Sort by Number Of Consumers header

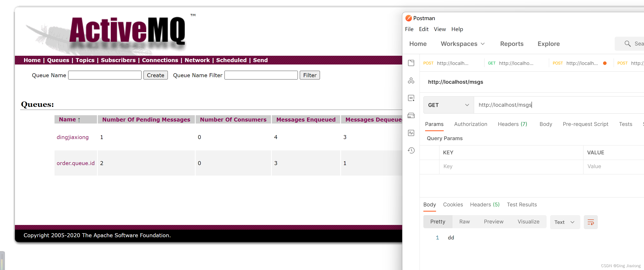(233, 120)
